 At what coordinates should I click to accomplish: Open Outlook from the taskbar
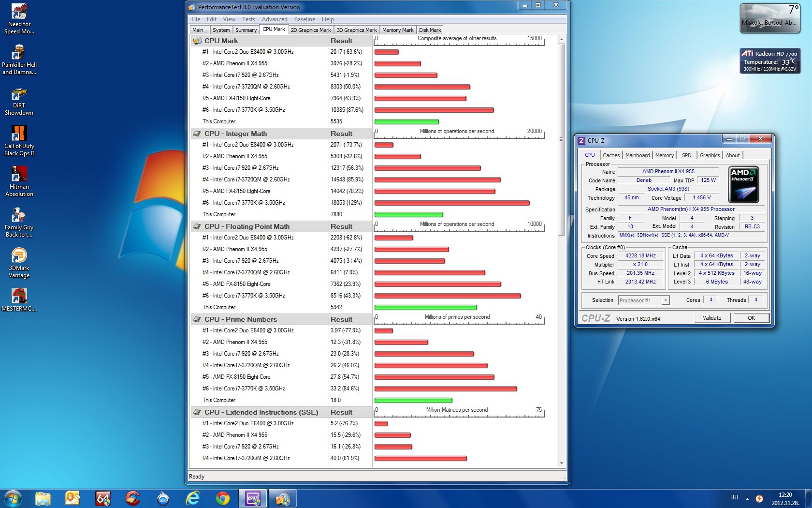72,498
